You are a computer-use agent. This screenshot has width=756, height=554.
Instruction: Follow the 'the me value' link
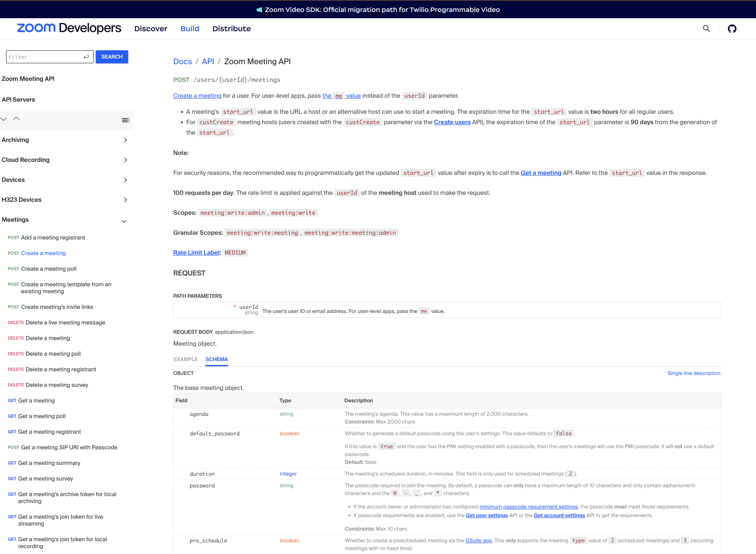[341, 96]
